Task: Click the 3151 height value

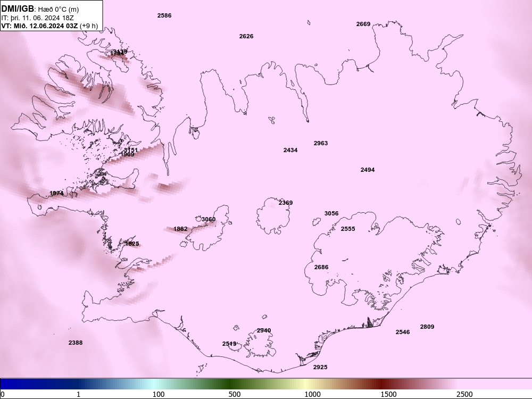Action: pos(131,150)
